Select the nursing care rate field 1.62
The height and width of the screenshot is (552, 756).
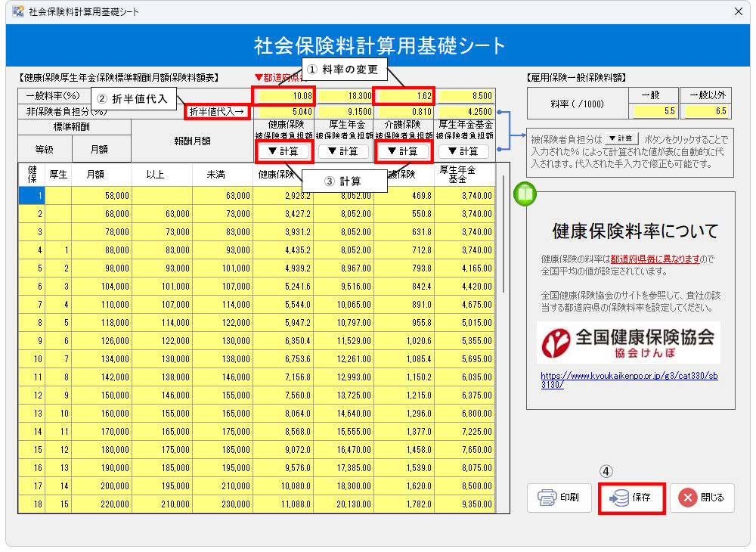404,96
